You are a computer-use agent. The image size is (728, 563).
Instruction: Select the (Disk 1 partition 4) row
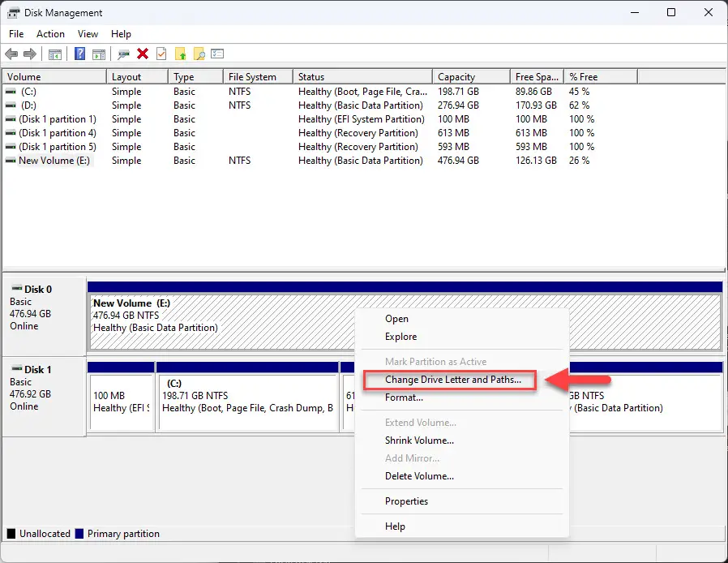pyautogui.click(x=320, y=133)
